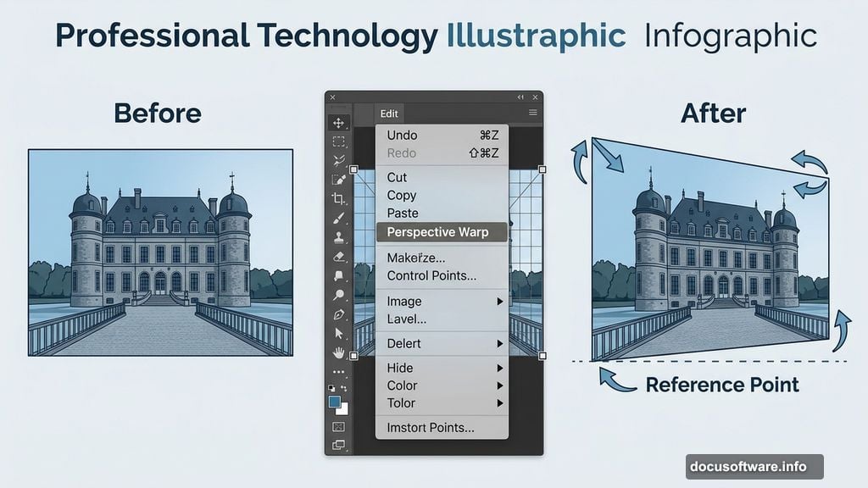Open the docusoftware.info link

click(x=753, y=466)
